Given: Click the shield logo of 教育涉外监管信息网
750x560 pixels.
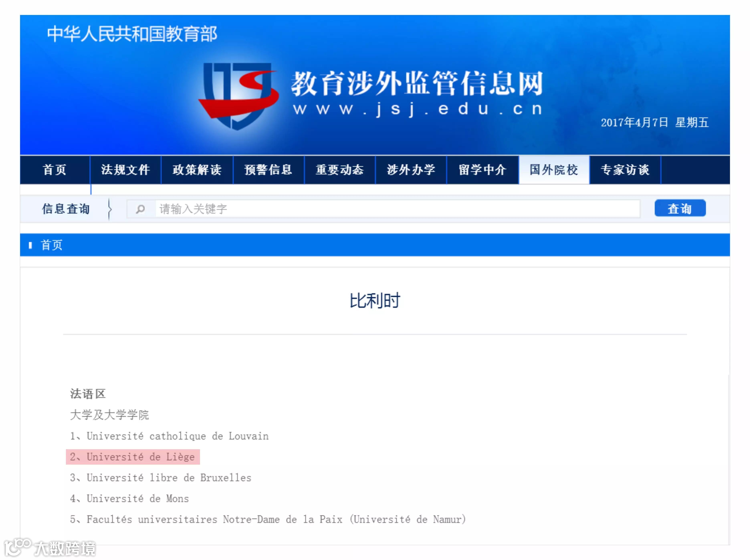Looking at the screenshot, I should (238, 96).
